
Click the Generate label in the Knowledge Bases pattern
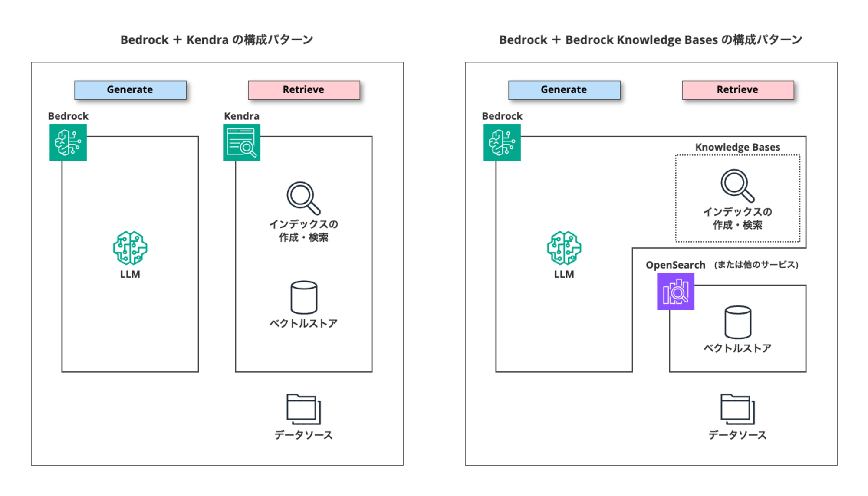pyautogui.click(x=564, y=90)
